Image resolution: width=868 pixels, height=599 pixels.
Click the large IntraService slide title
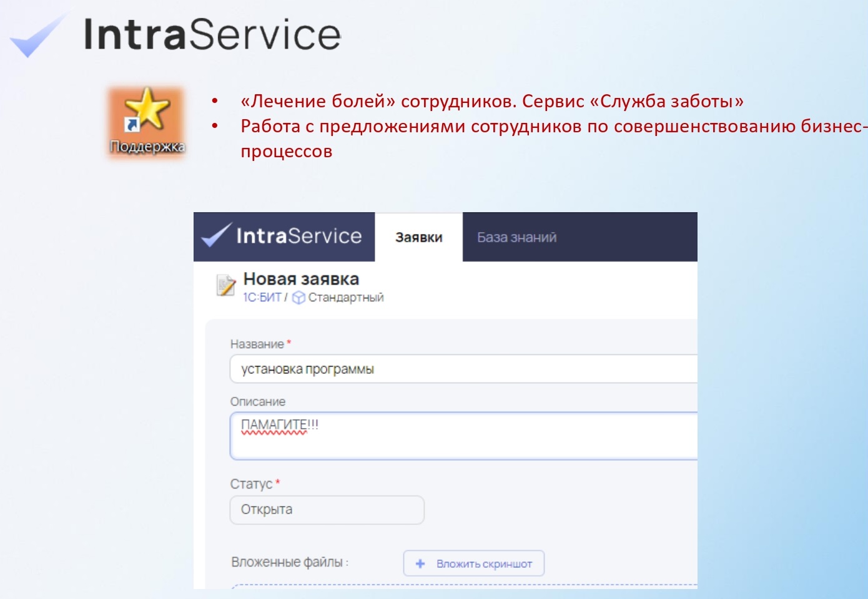(x=212, y=34)
